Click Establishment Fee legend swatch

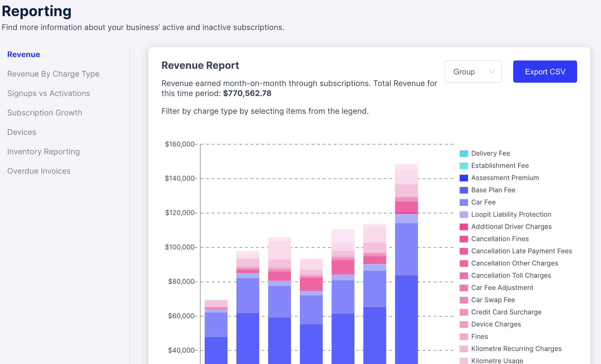[x=464, y=166]
